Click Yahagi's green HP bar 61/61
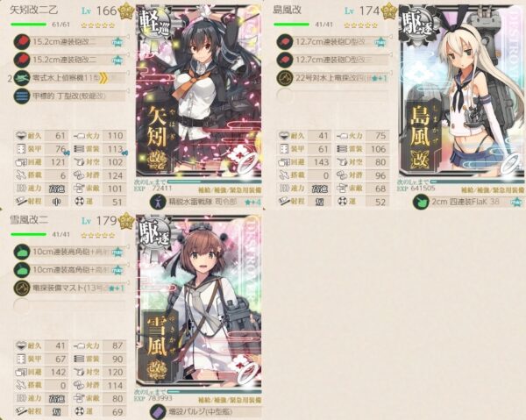 click(x=29, y=25)
